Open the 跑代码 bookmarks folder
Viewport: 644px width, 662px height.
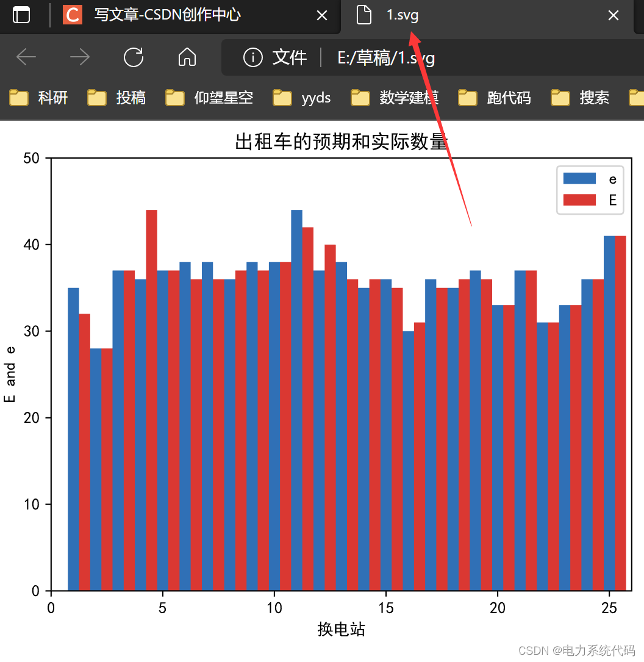click(x=494, y=98)
